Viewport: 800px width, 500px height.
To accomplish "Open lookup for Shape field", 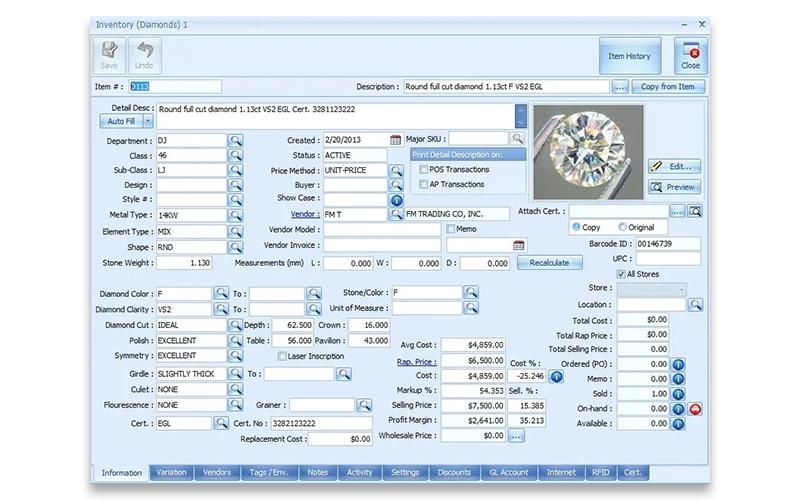I will point(235,247).
